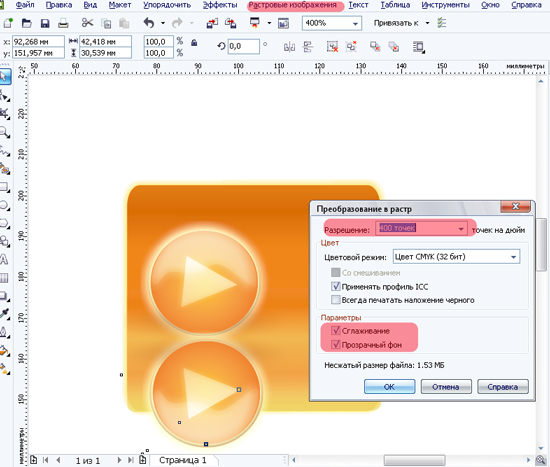
Task: Open the zoom navigator at the bottom-right corner
Action: pos(541,460)
